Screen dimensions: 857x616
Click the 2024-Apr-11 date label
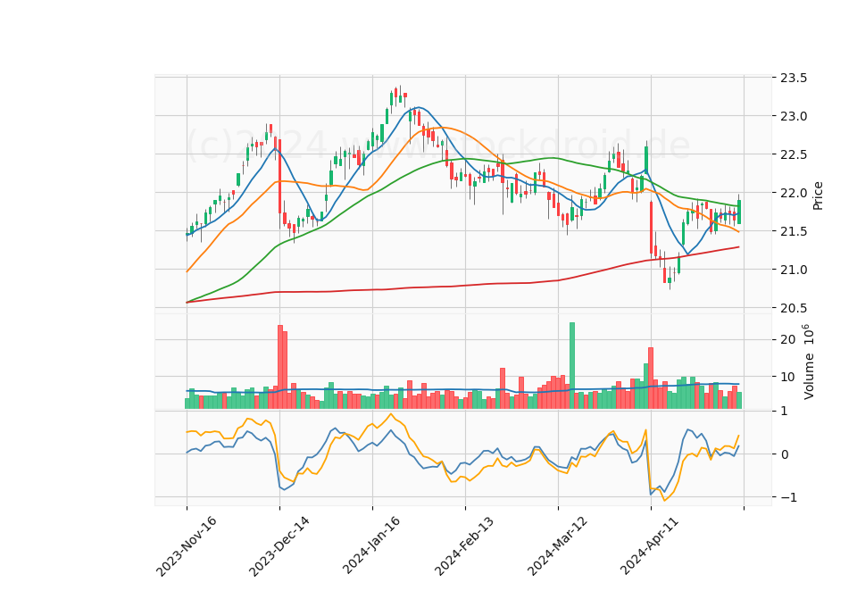pyautogui.click(x=650, y=545)
